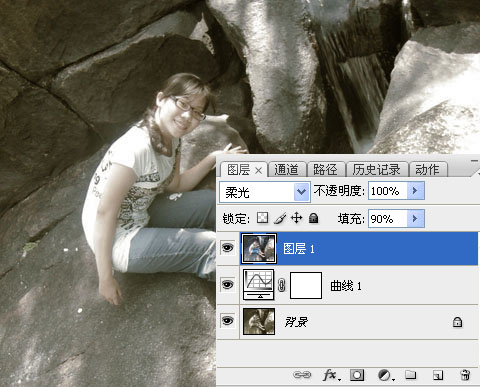Viewport: 480px width, 387px height.
Task: Select the 图层 1 layer name
Action: 299,249
